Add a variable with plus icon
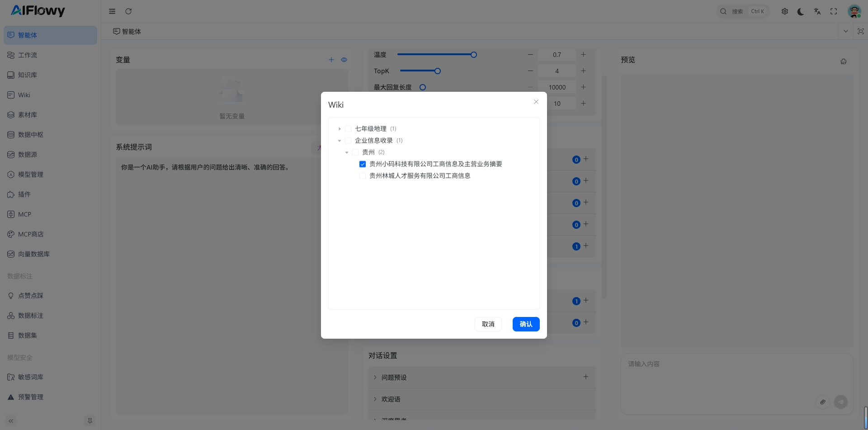Screen dimensions: 868x430 pyautogui.click(x=331, y=60)
